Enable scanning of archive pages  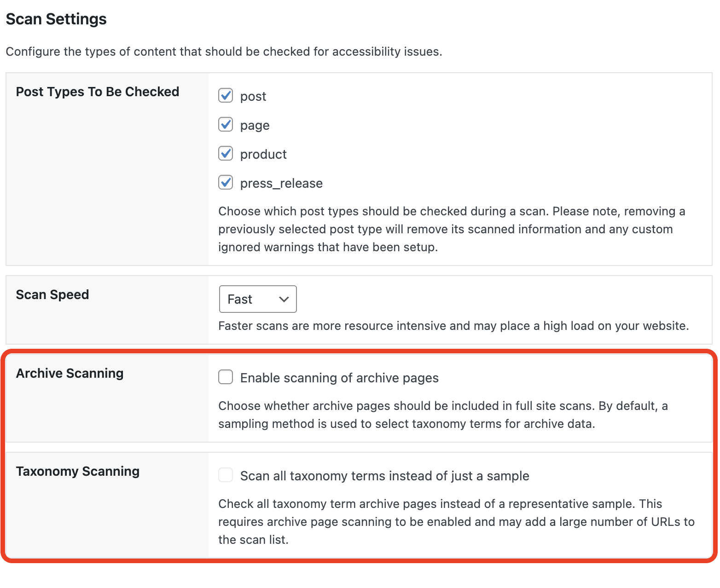coord(226,377)
